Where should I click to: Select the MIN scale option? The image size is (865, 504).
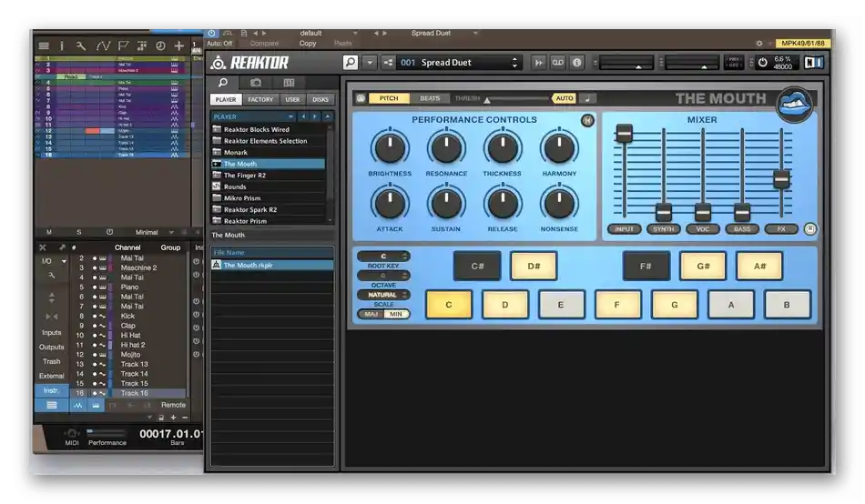[396, 314]
